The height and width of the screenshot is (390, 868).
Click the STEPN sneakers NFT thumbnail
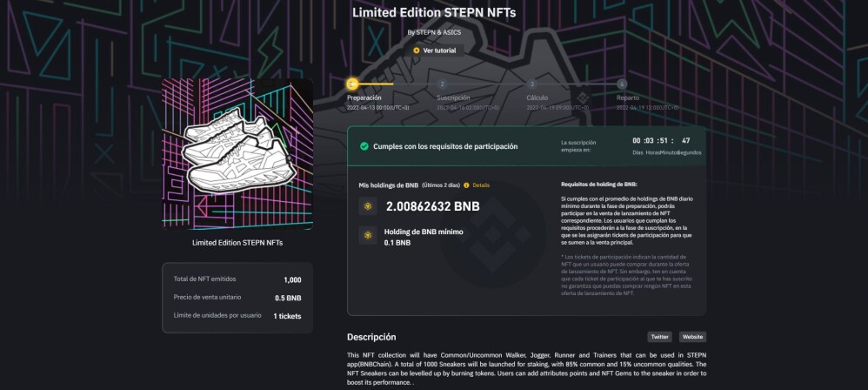tap(237, 154)
